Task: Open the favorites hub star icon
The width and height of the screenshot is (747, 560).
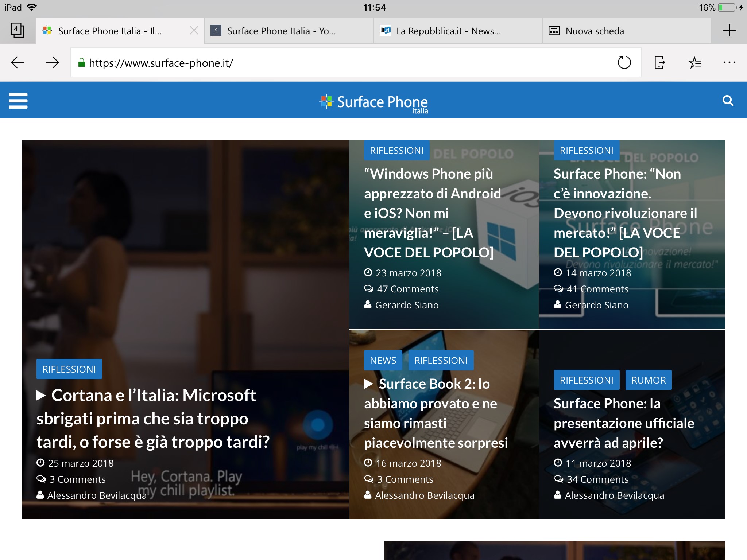Action: coord(694,62)
